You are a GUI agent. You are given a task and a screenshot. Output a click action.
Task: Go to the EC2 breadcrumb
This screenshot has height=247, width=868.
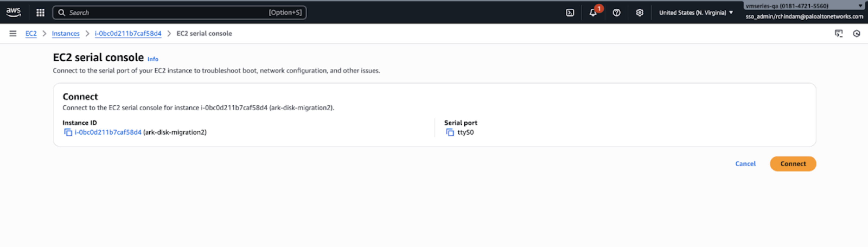point(31,33)
